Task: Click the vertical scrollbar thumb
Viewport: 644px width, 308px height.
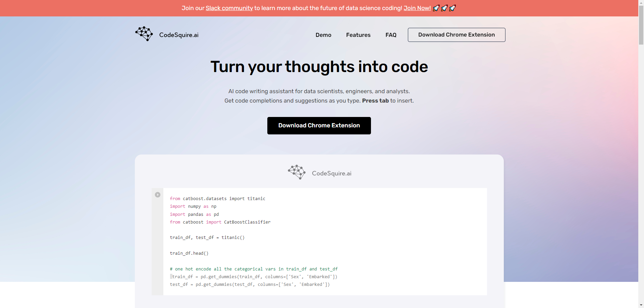Action: coord(641,25)
